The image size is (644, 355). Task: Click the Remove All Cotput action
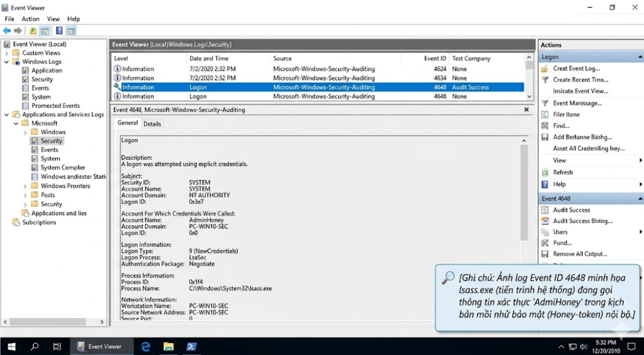pos(580,254)
